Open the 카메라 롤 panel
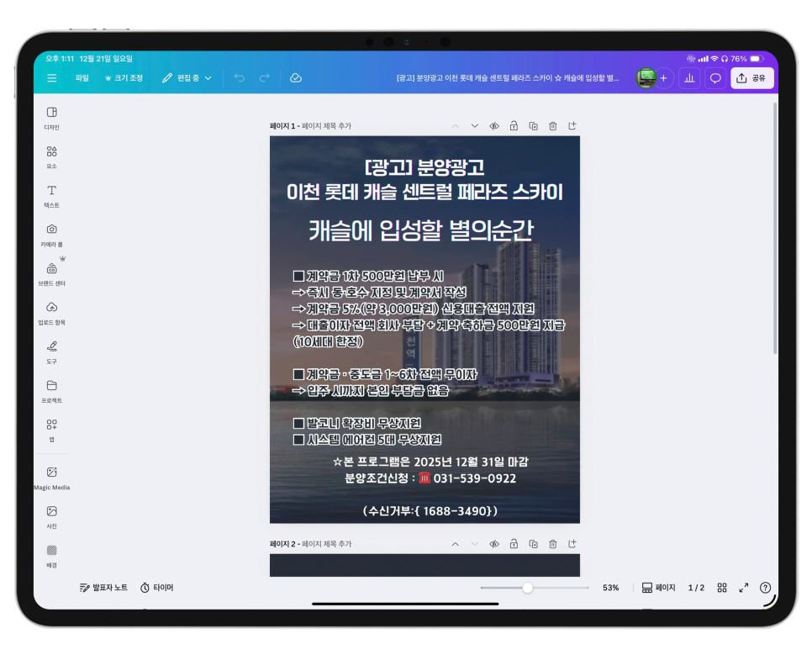Viewport: 812px width, 660px height. point(52,235)
